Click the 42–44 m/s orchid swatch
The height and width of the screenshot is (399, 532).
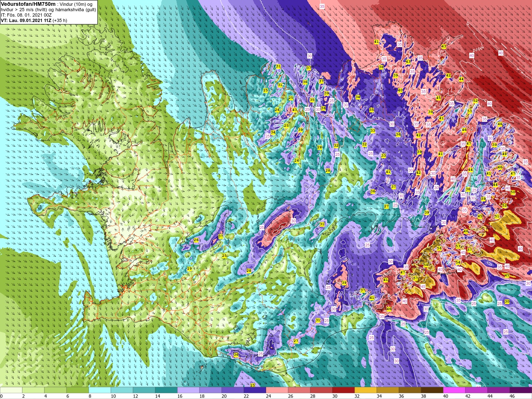point(477,390)
